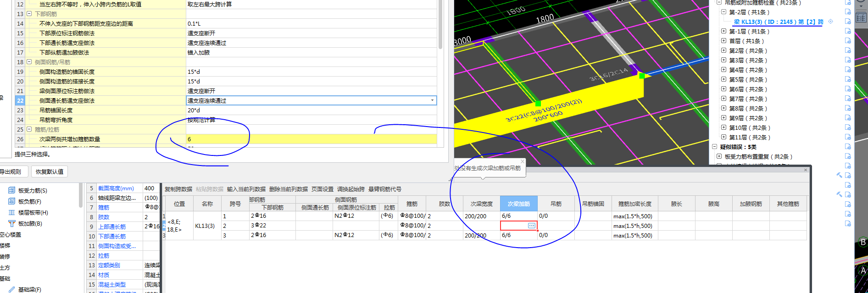Click document icon on 第4层 row

848,70
